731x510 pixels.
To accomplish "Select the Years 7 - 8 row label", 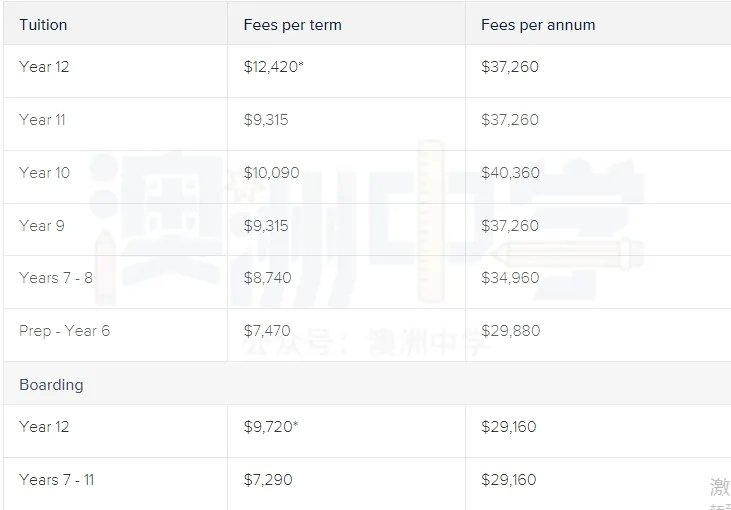I will [56, 278].
